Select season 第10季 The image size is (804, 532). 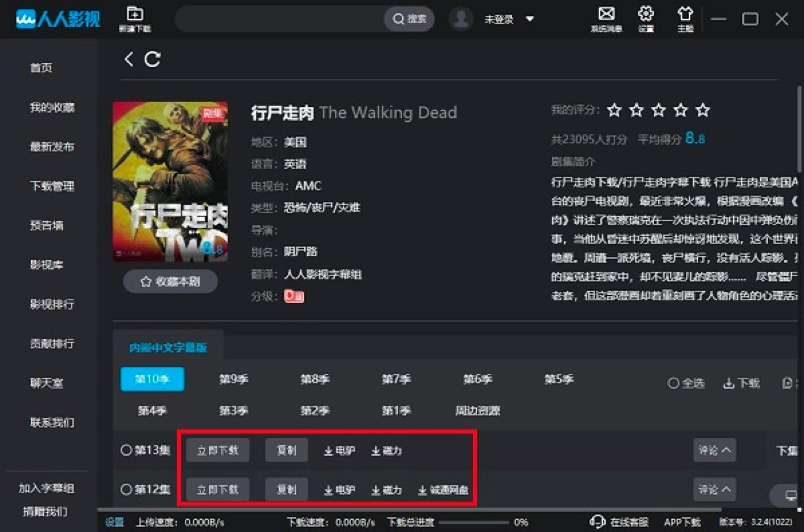152,379
